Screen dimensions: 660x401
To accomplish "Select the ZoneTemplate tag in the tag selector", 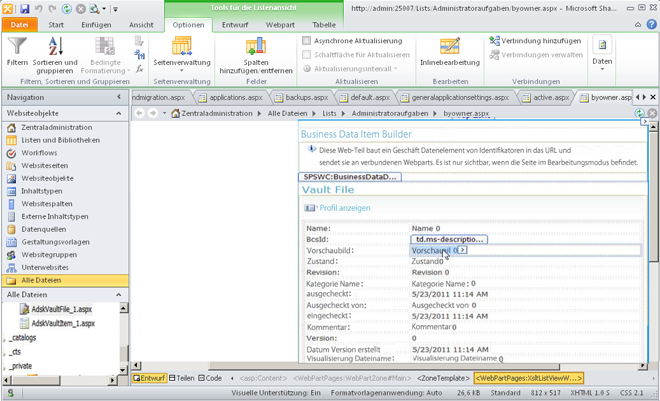I will (443, 378).
